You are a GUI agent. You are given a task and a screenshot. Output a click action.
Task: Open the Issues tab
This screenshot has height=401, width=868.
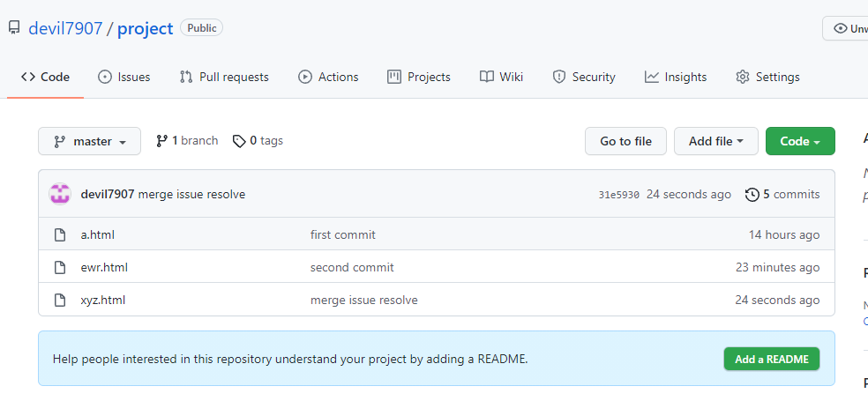click(x=124, y=77)
